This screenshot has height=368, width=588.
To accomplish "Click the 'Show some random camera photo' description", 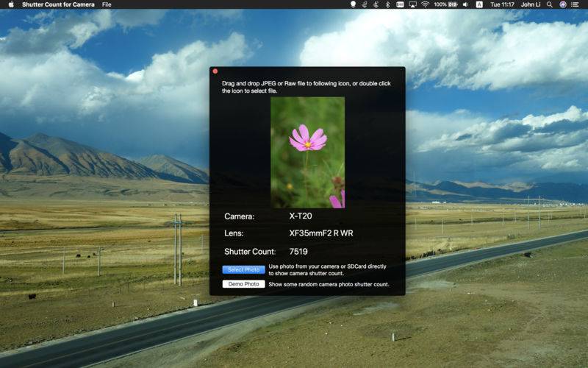I will (329, 284).
